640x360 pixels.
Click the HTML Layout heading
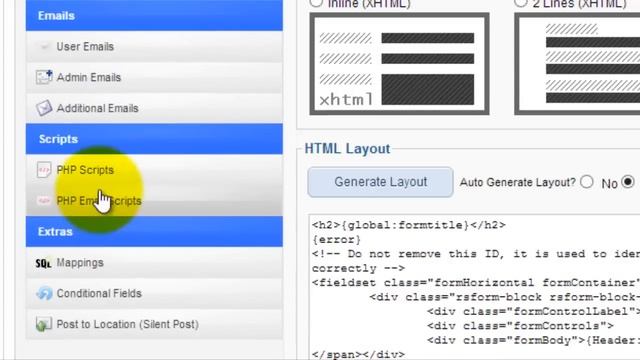(x=347, y=149)
